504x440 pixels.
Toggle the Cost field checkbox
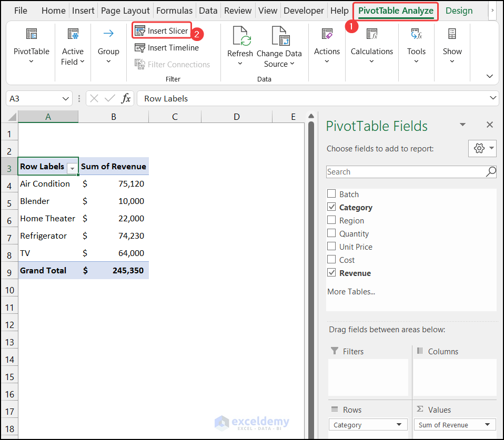tap(331, 260)
